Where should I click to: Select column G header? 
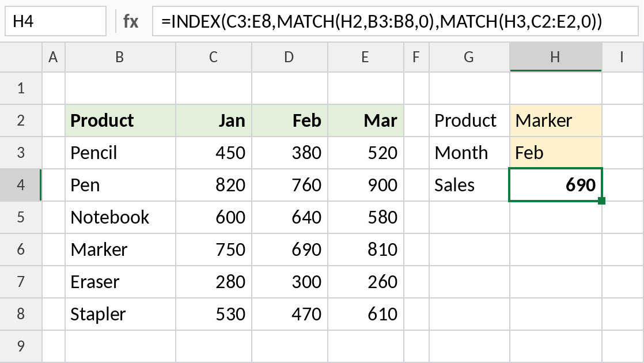point(469,57)
